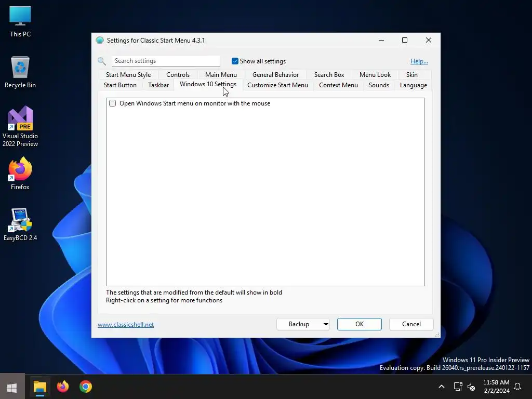Switch to the Start Menu Style tab
This screenshot has width=532, height=399.
128,75
